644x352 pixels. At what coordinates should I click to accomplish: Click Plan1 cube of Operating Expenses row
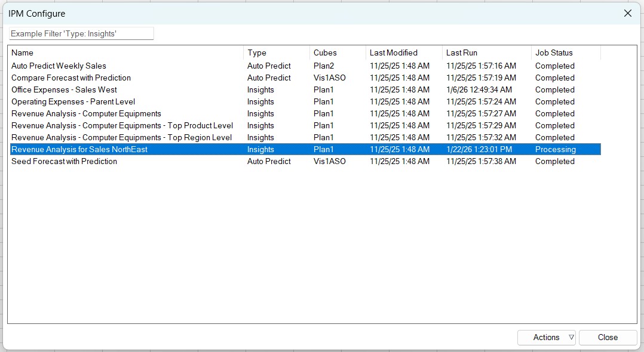323,101
